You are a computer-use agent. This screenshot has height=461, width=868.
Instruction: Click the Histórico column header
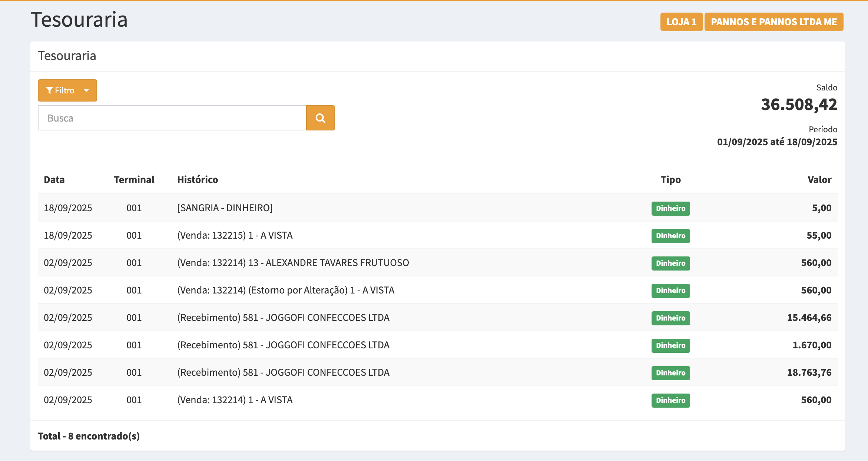tap(198, 180)
